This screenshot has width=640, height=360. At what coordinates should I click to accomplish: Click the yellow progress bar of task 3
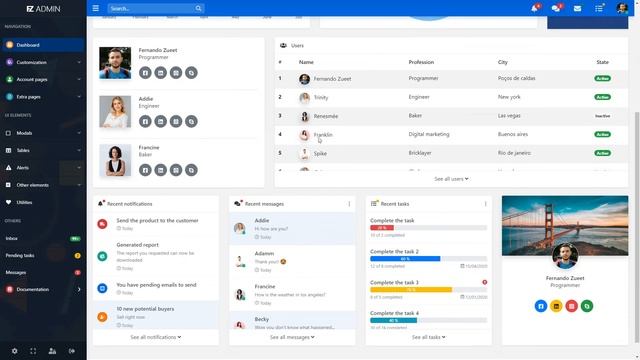point(411,290)
